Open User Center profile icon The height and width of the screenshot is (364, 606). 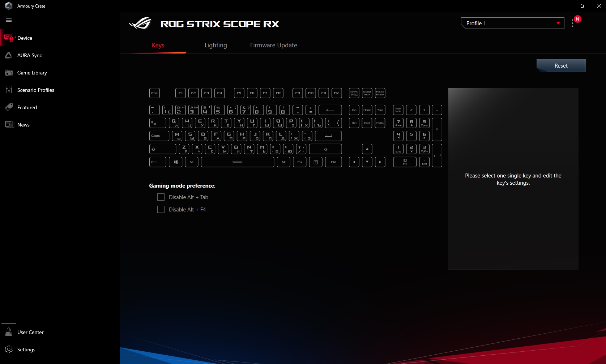[x=9, y=332]
